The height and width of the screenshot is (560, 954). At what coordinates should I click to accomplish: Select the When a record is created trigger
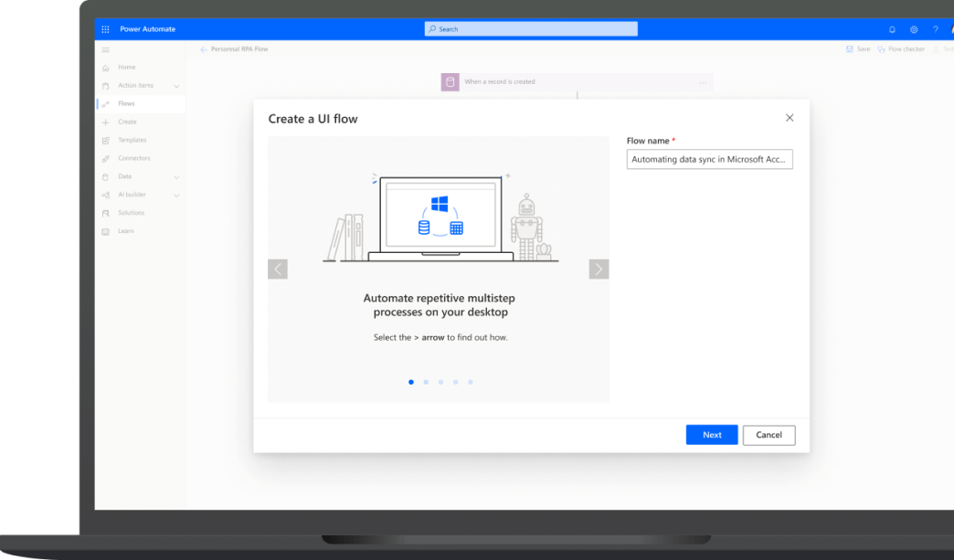pos(577,82)
